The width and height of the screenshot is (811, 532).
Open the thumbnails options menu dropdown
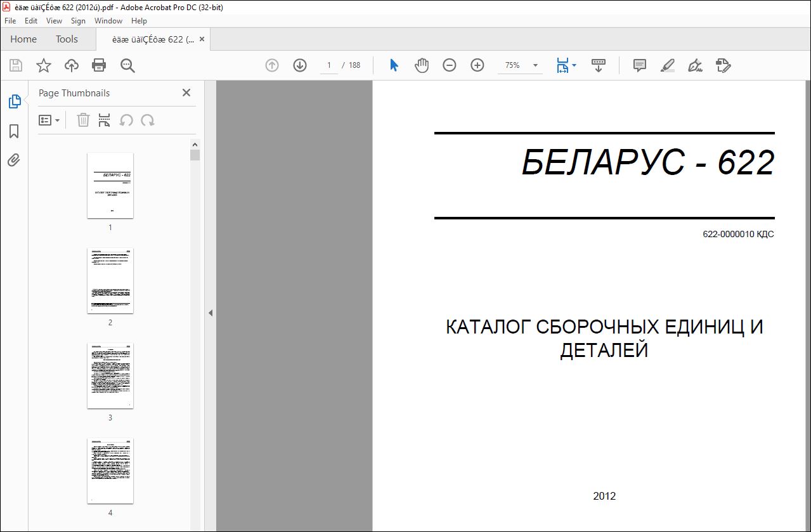click(x=49, y=120)
